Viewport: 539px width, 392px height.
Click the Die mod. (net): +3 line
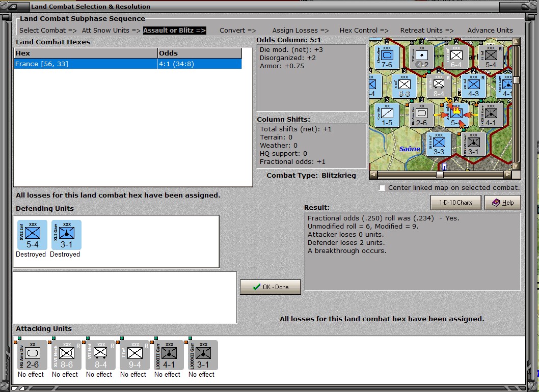(x=291, y=50)
